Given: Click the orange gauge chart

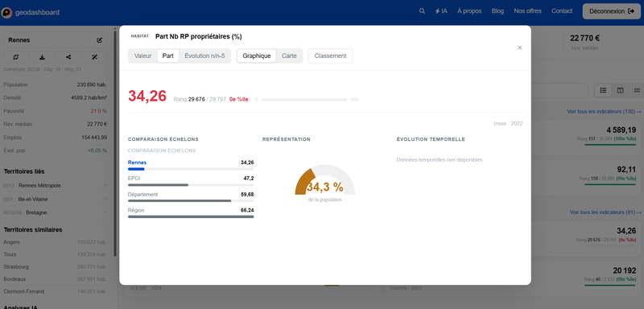Looking at the screenshot, I should (325, 179).
